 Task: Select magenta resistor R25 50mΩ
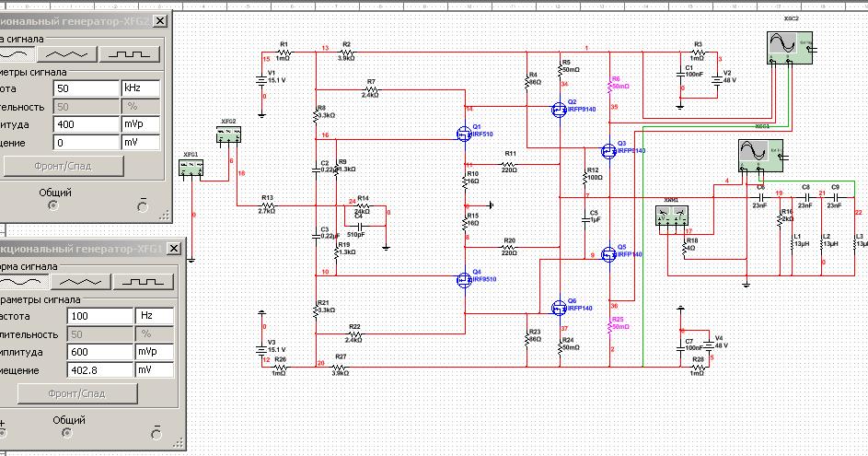609,326
